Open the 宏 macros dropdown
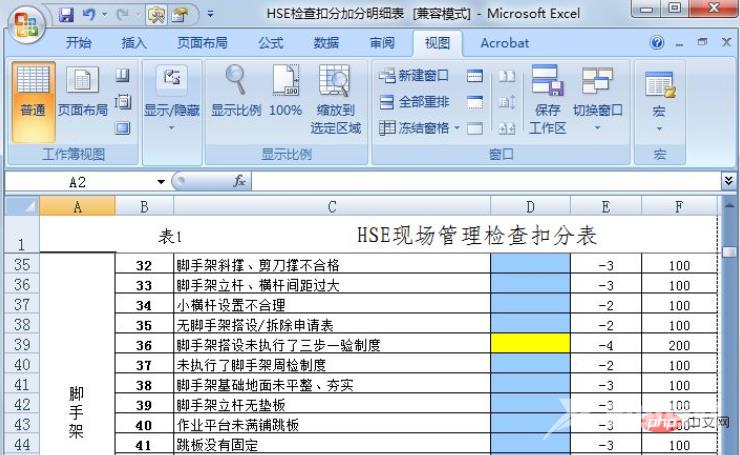This screenshot has height=455, width=740. (x=659, y=100)
